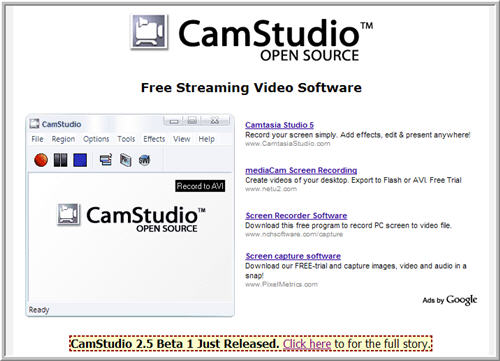
Task: Click the SWF producer icon
Action: (x=144, y=160)
